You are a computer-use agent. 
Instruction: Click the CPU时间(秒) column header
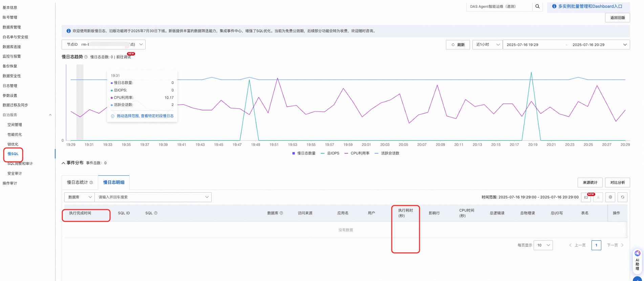click(x=467, y=213)
